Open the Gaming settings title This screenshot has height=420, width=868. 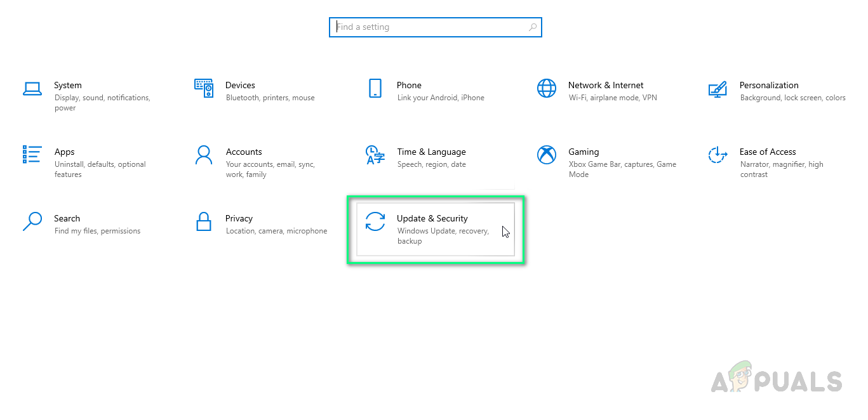584,152
